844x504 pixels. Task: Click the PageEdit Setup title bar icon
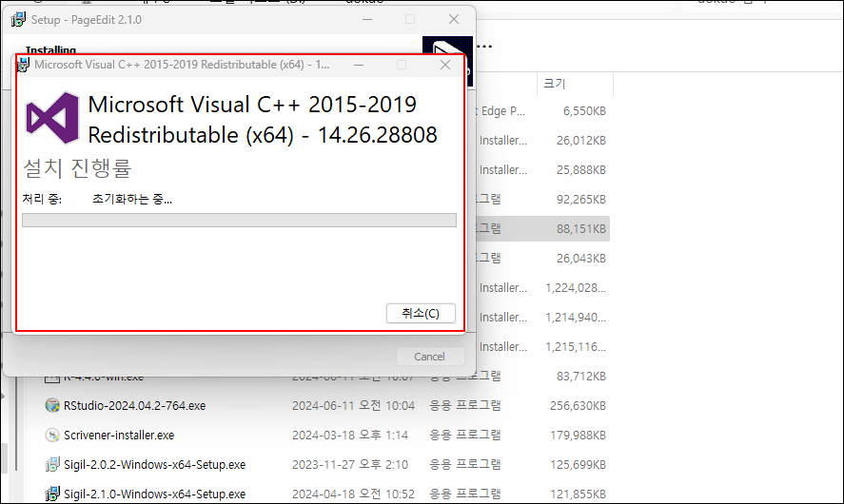pyautogui.click(x=18, y=19)
